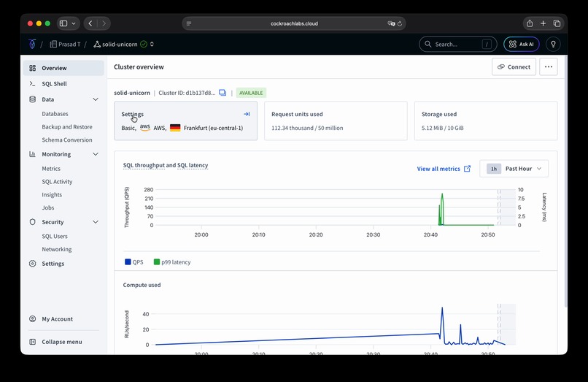Open SQL Users page
This screenshot has width=588, height=382.
coord(55,236)
